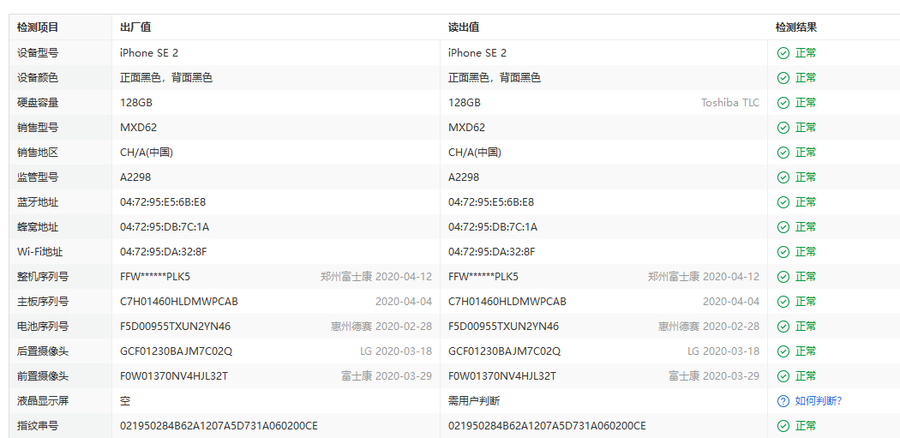Click the green check icon for 蓝牙地址
The image size is (900, 438).
783,202
